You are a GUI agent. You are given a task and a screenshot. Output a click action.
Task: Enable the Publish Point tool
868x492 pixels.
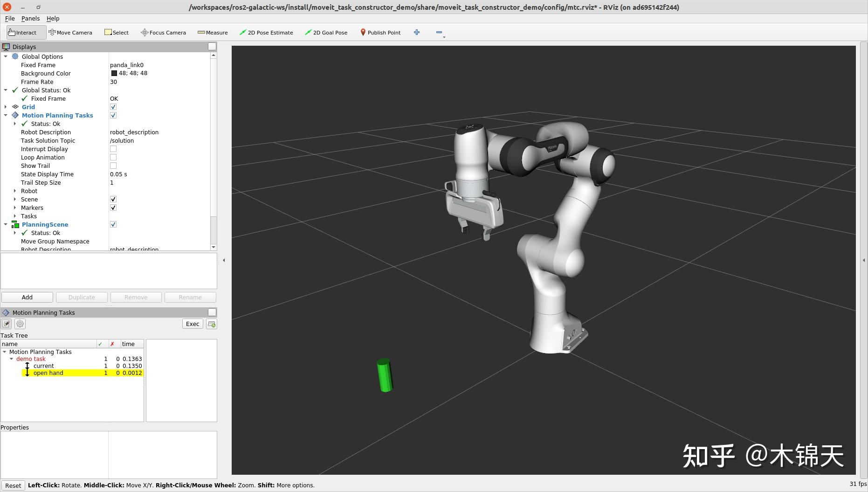[380, 32]
